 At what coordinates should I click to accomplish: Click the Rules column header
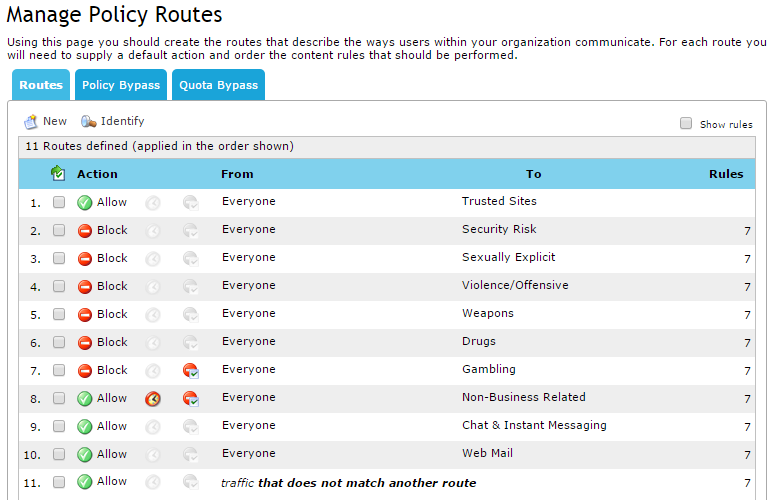click(726, 174)
